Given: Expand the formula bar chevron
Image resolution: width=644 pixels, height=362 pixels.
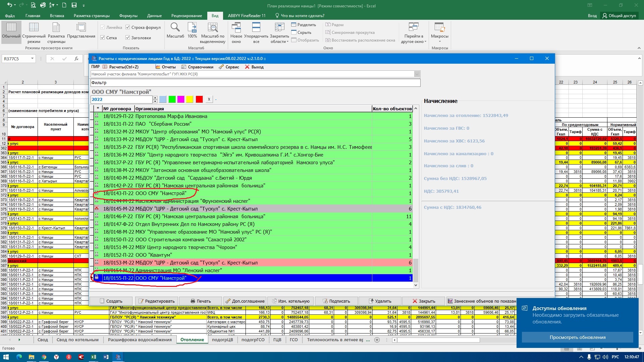Looking at the screenshot, I should pos(639,58).
